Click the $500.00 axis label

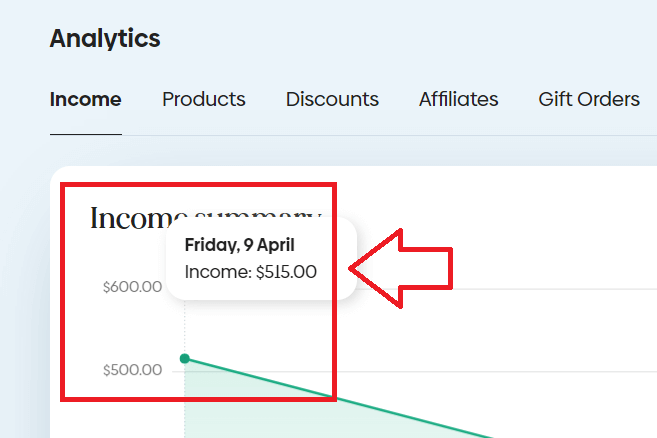click(132, 370)
